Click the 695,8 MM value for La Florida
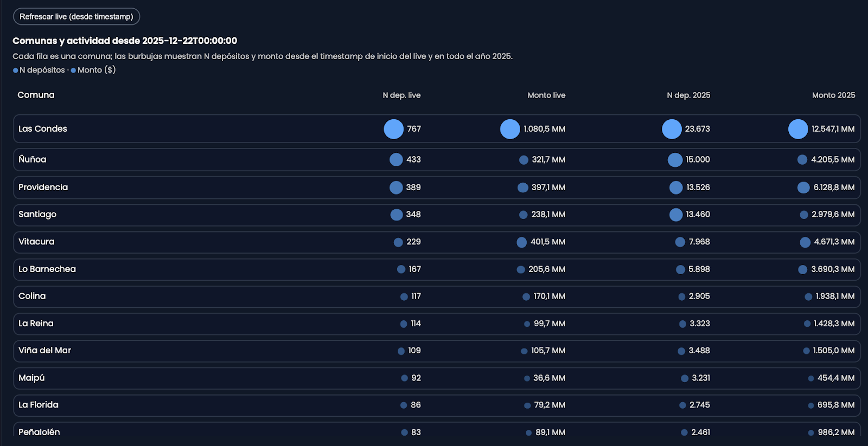Viewport: 868px width, 446px height. (x=835, y=405)
